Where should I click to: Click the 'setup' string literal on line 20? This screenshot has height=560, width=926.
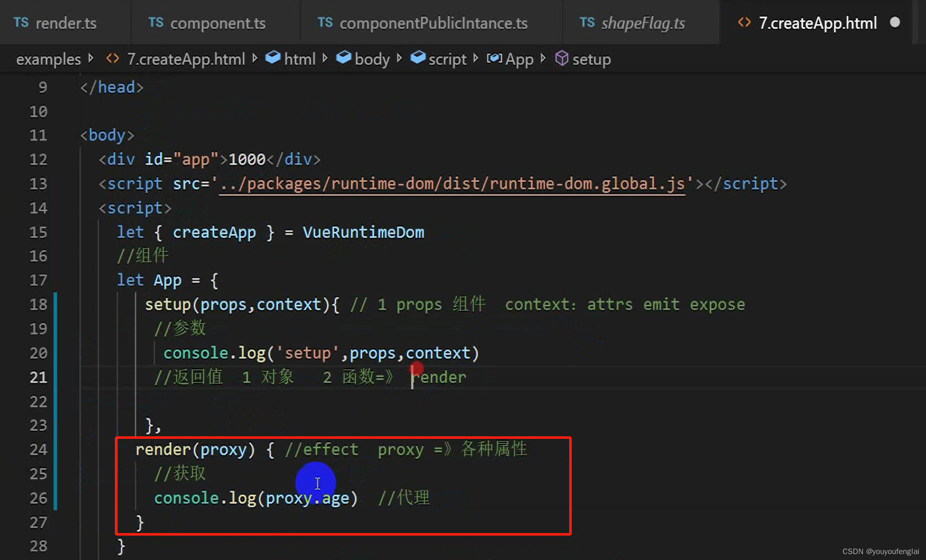[x=308, y=353]
